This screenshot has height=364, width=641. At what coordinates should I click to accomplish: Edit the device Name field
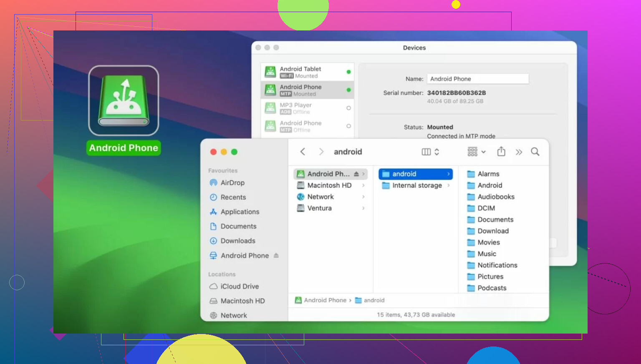pyautogui.click(x=478, y=79)
